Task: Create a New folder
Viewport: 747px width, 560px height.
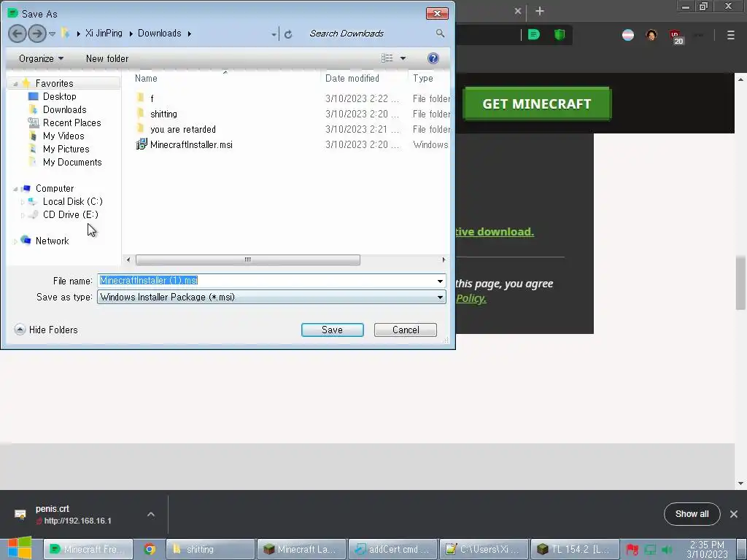Action: coord(107,58)
